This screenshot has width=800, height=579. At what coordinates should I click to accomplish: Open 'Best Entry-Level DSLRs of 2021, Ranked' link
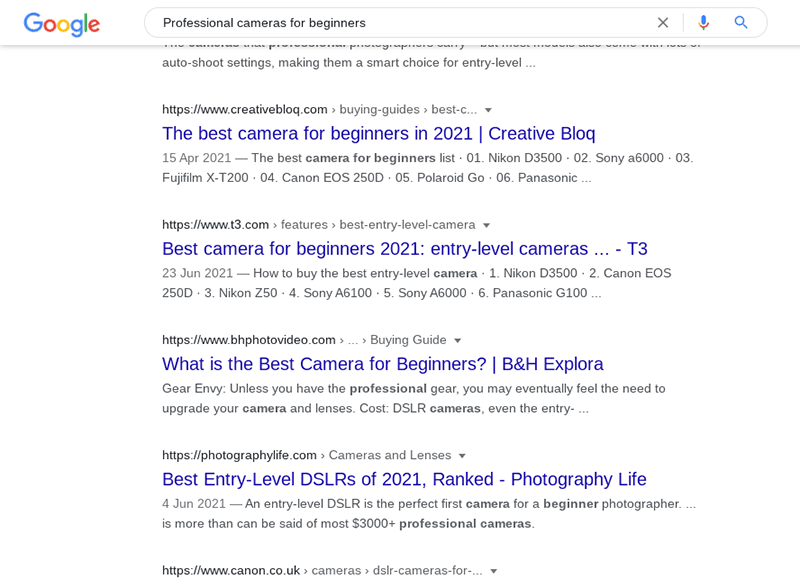click(404, 480)
